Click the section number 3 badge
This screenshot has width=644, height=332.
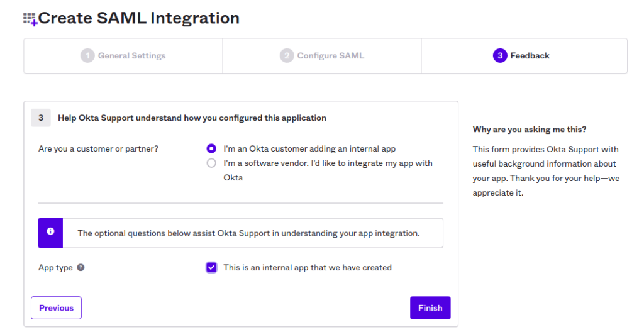[41, 118]
